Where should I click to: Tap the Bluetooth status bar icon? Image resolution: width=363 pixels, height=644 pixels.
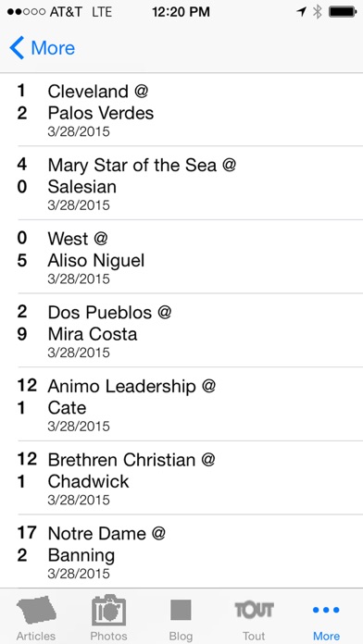point(318,12)
